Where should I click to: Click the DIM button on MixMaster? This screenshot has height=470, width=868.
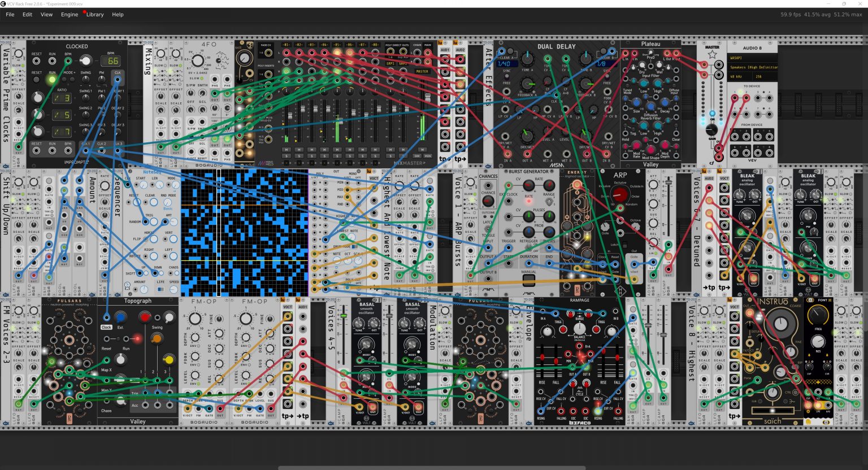pyautogui.click(x=418, y=156)
